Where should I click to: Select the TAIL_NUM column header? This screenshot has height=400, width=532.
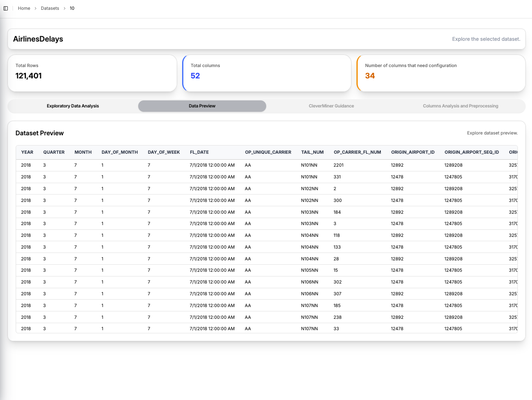pyautogui.click(x=312, y=152)
